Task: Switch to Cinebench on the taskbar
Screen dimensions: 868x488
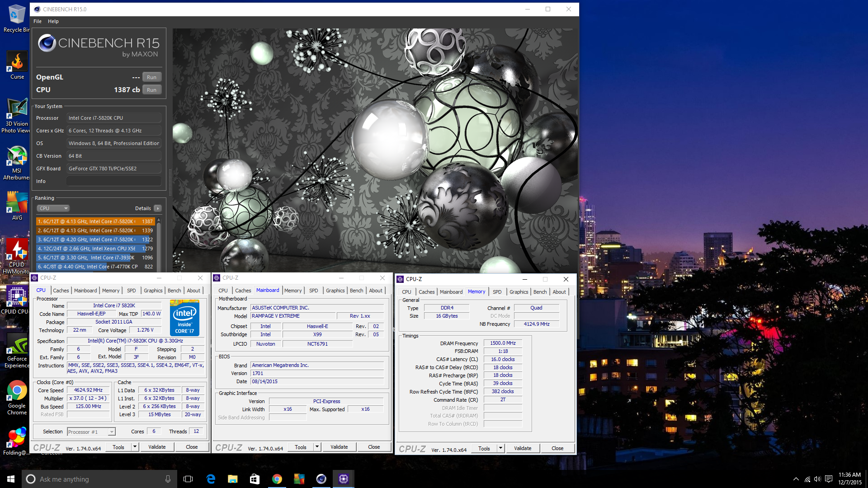Action: coord(321,479)
